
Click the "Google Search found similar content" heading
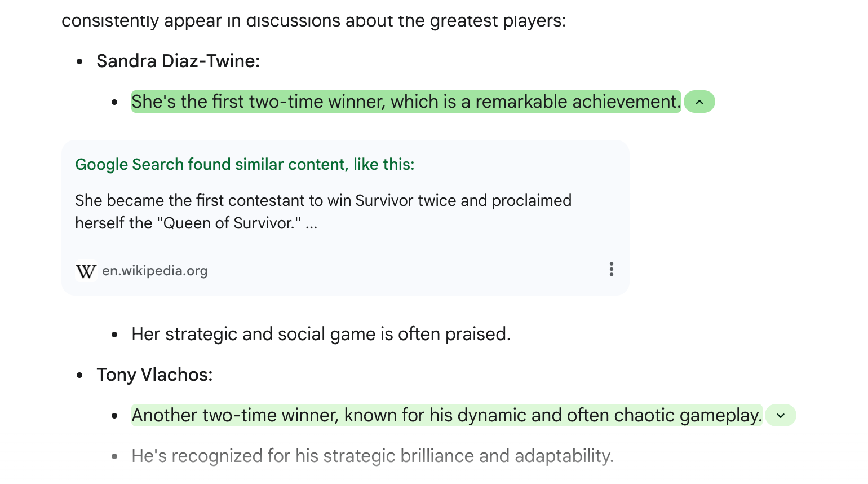coord(245,165)
